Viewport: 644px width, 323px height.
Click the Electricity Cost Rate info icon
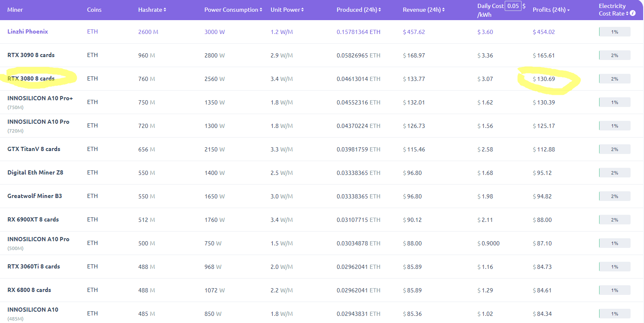[x=633, y=13]
